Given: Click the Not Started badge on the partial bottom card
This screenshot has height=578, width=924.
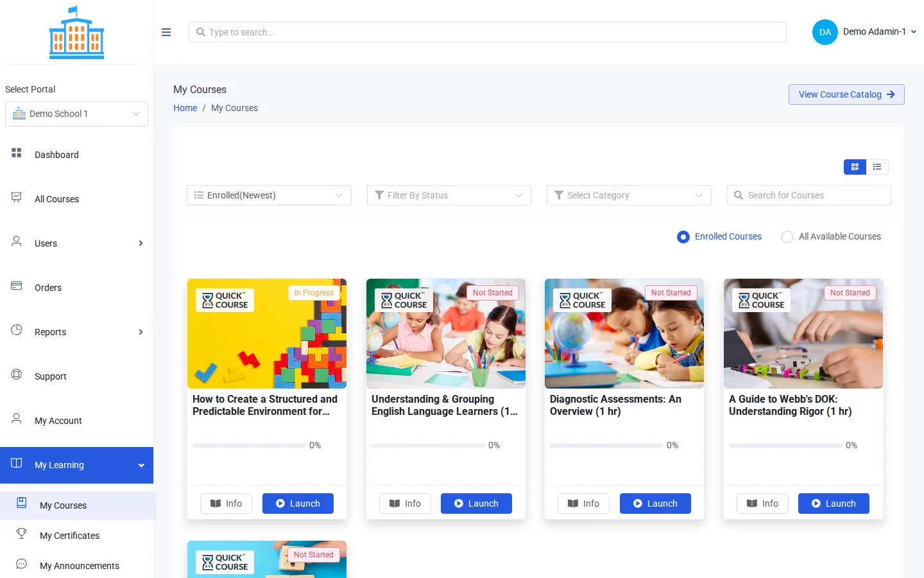Looking at the screenshot, I should click(x=314, y=555).
